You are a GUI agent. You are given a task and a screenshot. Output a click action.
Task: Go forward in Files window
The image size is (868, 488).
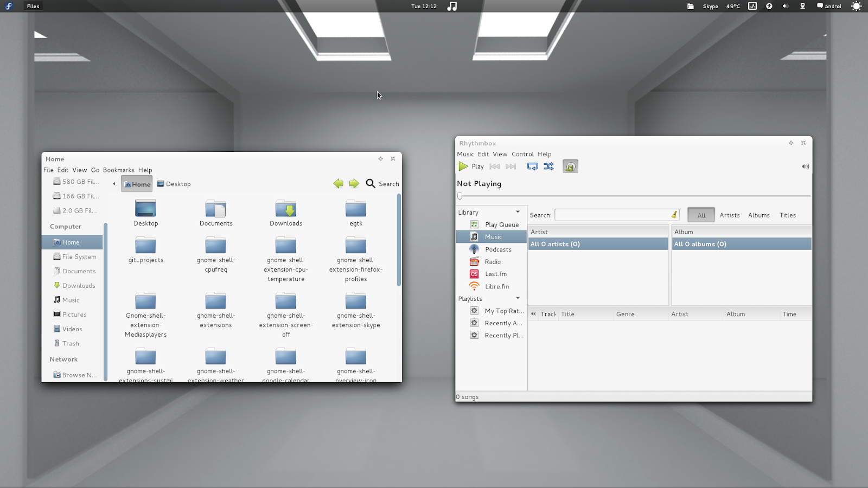pyautogui.click(x=354, y=184)
